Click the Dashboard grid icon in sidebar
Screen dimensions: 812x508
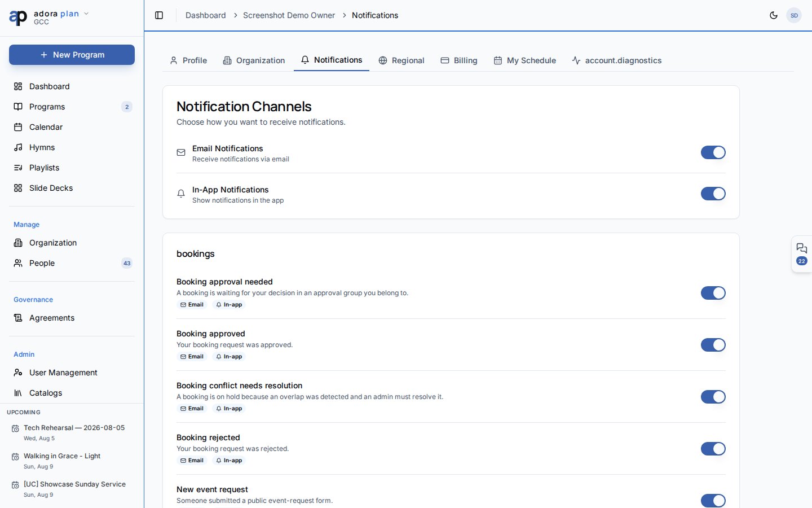(x=18, y=86)
